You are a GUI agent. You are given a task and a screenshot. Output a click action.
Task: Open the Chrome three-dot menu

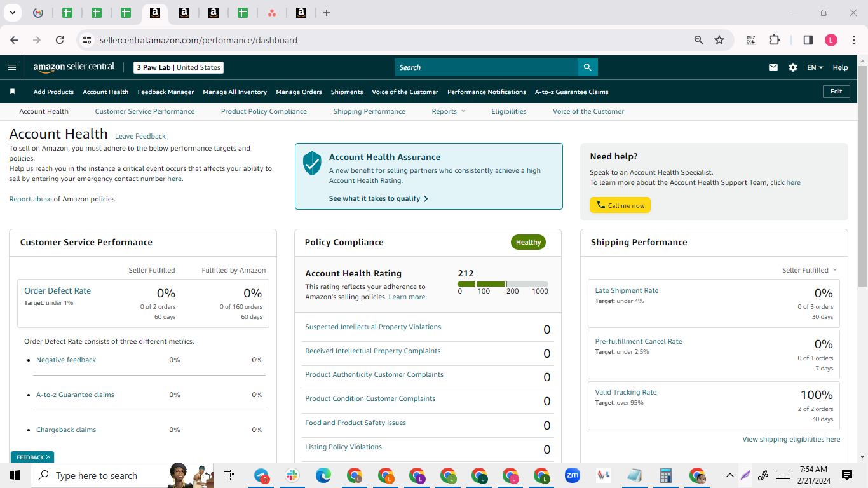pyautogui.click(x=854, y=40)
